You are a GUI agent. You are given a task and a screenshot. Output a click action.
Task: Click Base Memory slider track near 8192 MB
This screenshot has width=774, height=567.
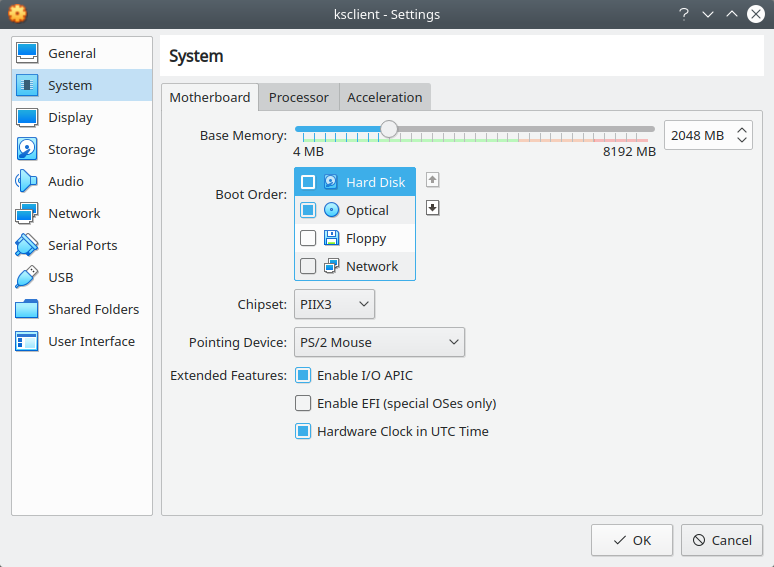(647, 129)
